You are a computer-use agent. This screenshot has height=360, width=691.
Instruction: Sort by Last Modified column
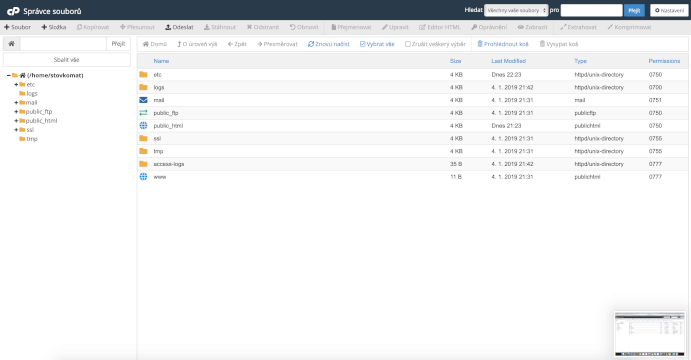pyautogui.click(x=509, y=61)
